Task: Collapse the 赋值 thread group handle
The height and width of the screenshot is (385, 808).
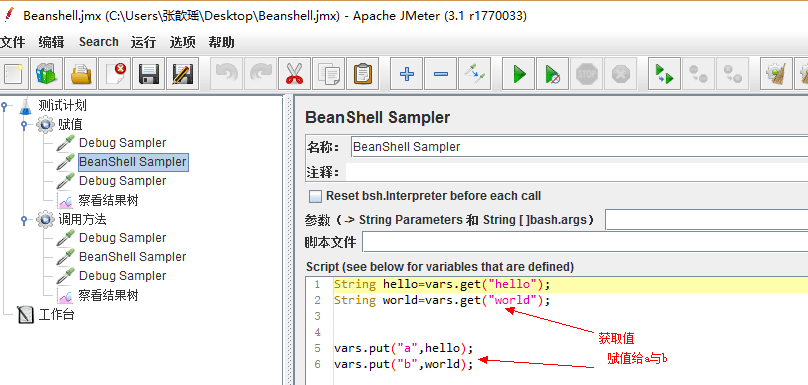Action: [x=24, y=125]
